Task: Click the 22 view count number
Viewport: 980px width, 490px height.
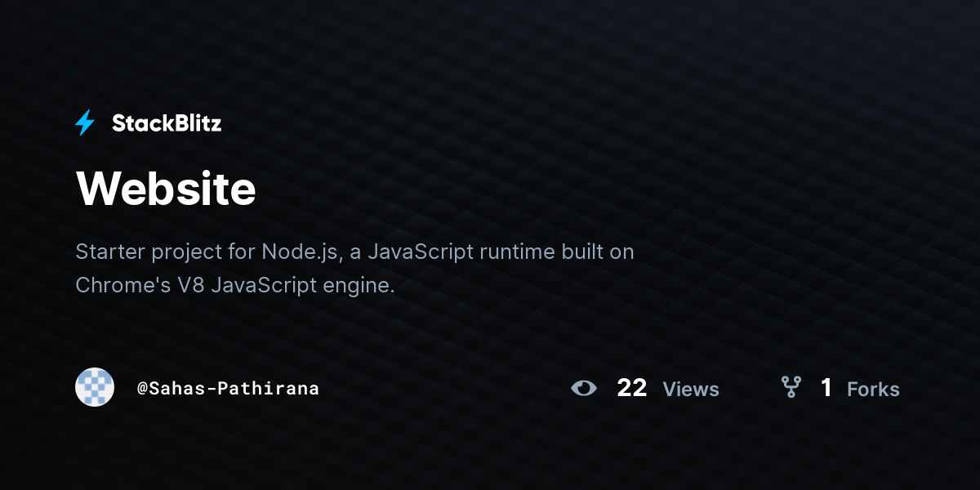Action: (x=632, y=388)
